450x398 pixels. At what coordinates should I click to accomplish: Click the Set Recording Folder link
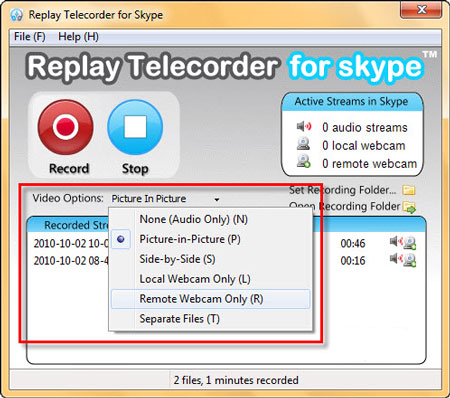pos(342,190)
